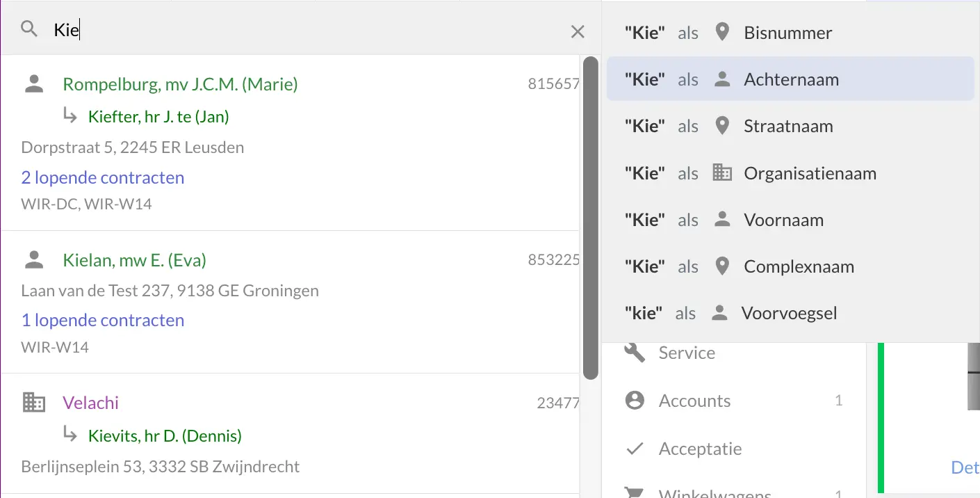Screen dimensions: 980x498
Task: Click the person icon beside Rompelburg result
Action: (x=33, y=83)
